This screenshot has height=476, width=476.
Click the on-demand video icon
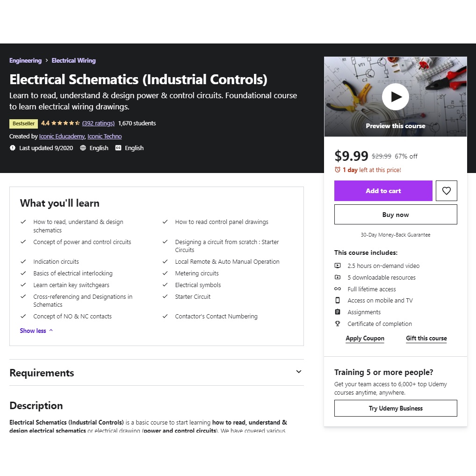(338, 266)
